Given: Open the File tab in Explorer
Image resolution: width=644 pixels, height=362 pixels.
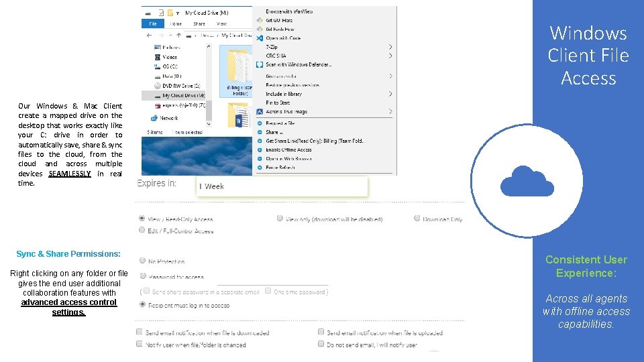Looking at the screenshot, I should coord(153,24).
